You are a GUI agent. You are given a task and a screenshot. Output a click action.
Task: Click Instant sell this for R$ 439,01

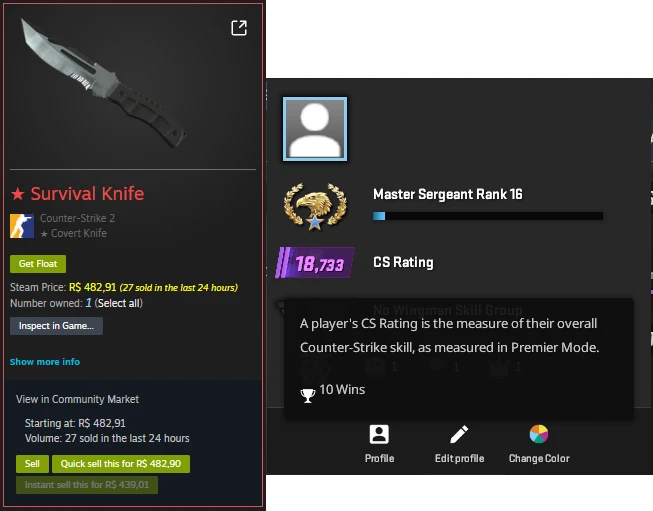pos(87,485)
